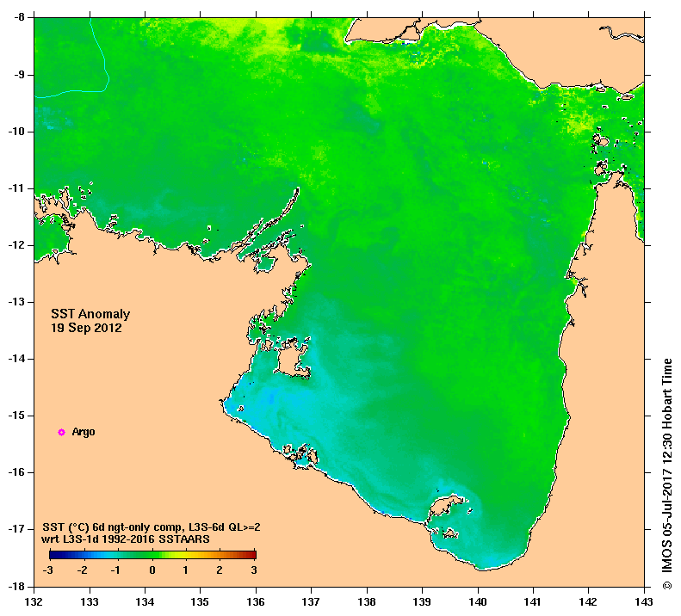The image size is (681, 616).
Task: Click 'wrt L3S-1d 1992-2016 SSTAARS' caption line
Action: click(x=126, y=539)
